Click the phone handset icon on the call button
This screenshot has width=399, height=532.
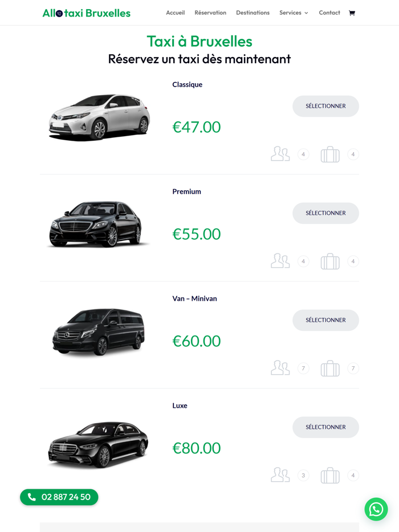coord(30,497)
